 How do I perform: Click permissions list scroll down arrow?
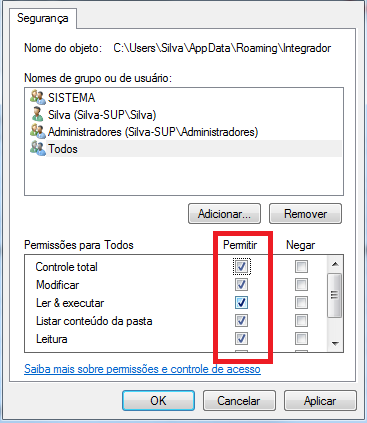coord(335,343)
